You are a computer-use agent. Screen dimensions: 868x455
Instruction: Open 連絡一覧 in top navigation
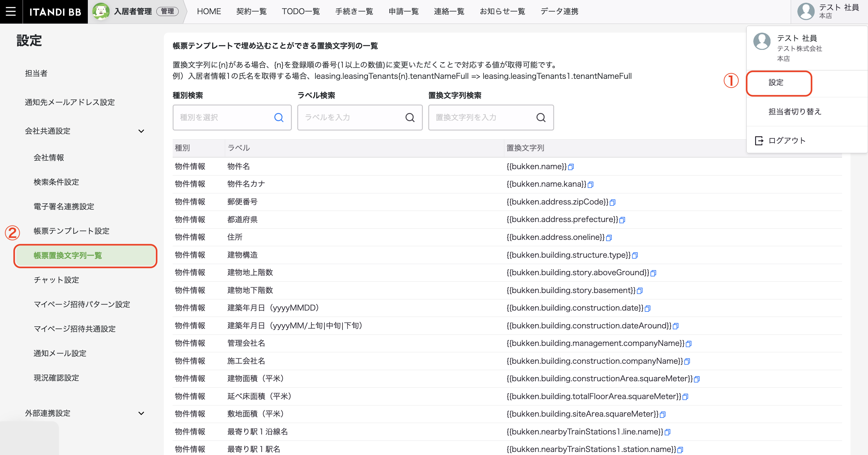[x=449, y=11]
